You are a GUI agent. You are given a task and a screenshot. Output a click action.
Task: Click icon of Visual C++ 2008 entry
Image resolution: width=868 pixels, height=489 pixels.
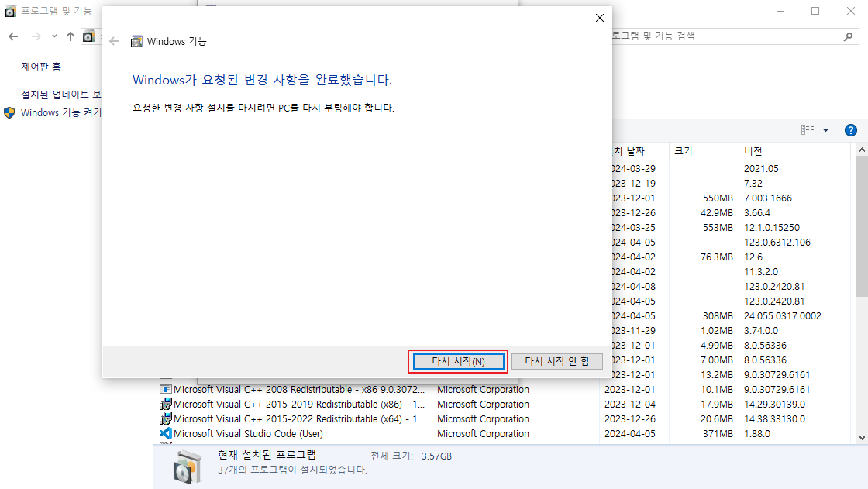tap(166, 389)
